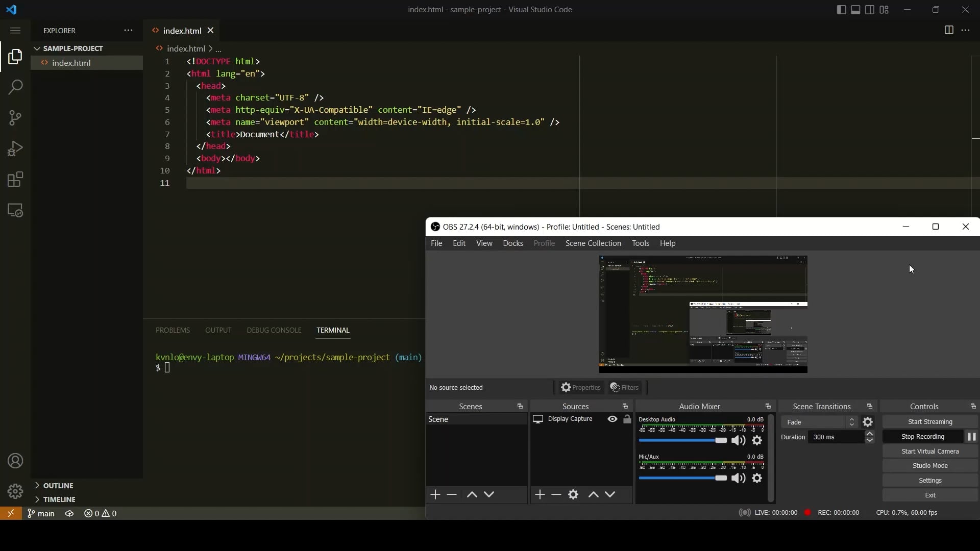Open the Search view in VS Code

coord(15,87)
